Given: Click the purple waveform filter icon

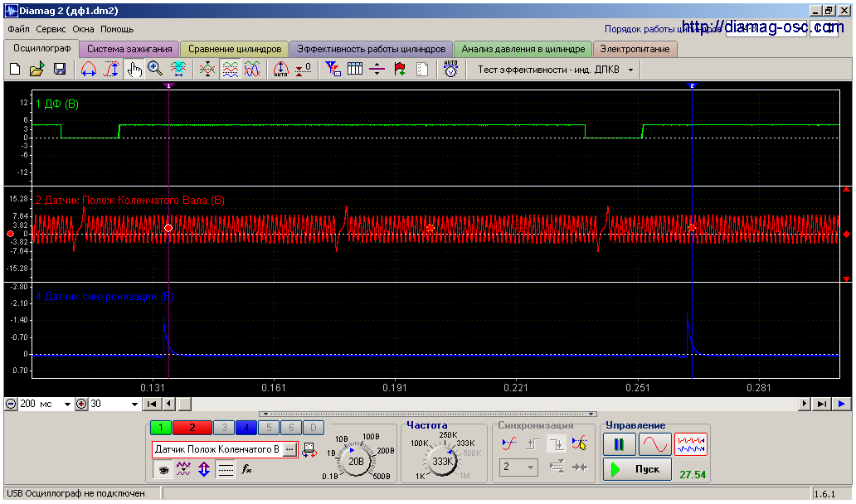Looking at the screenshot, I should (x=183, y=469).
